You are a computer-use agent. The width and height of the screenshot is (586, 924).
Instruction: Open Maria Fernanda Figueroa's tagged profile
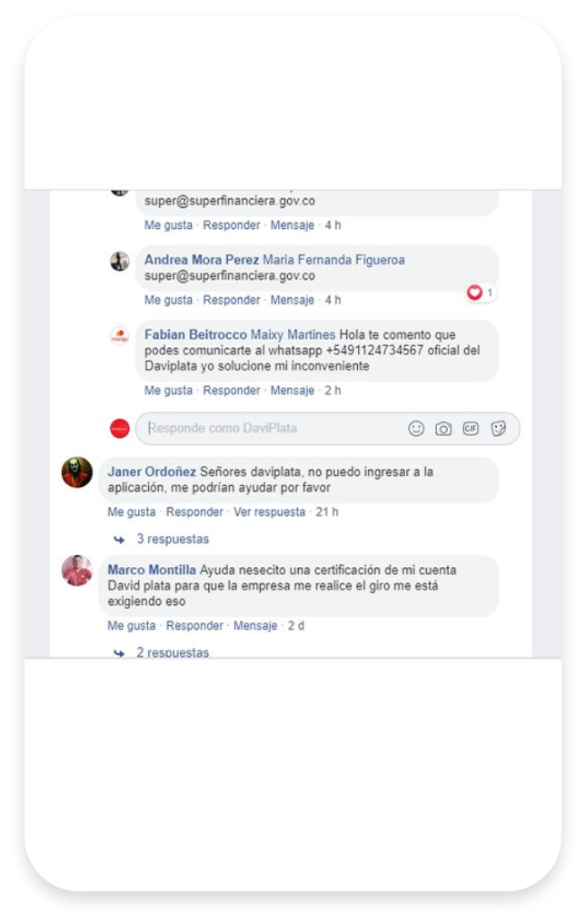[333, 260]
